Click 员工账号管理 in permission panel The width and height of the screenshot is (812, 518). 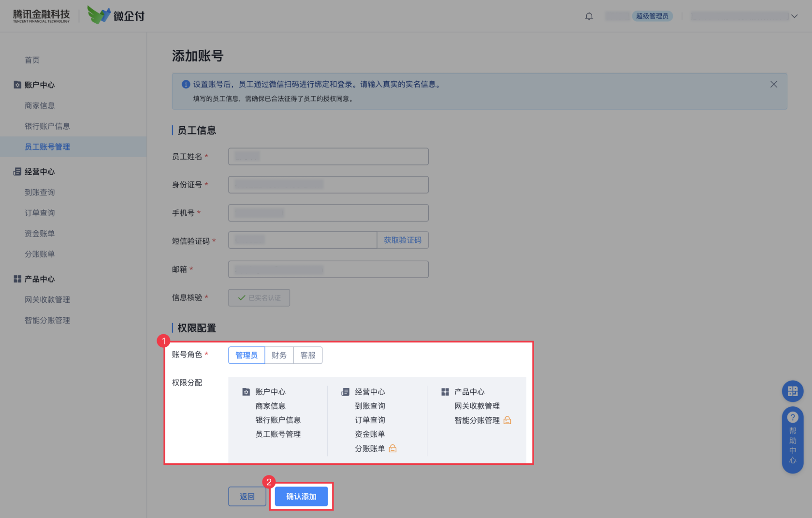(278, 434)
